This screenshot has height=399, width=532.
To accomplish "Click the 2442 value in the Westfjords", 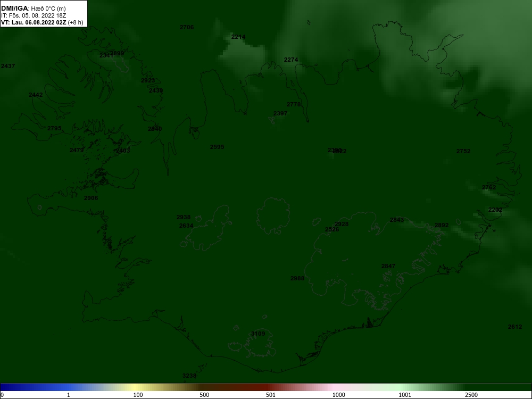I will [36, 95].
